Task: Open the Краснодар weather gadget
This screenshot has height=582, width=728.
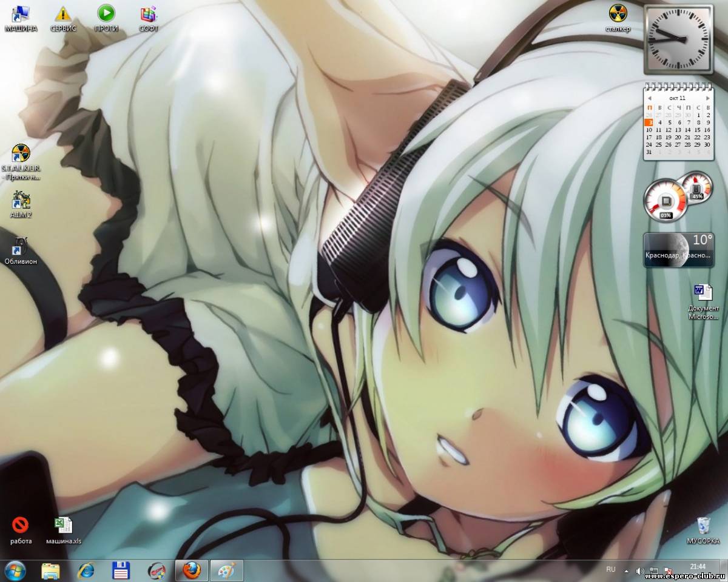Action: pos(678,250)
